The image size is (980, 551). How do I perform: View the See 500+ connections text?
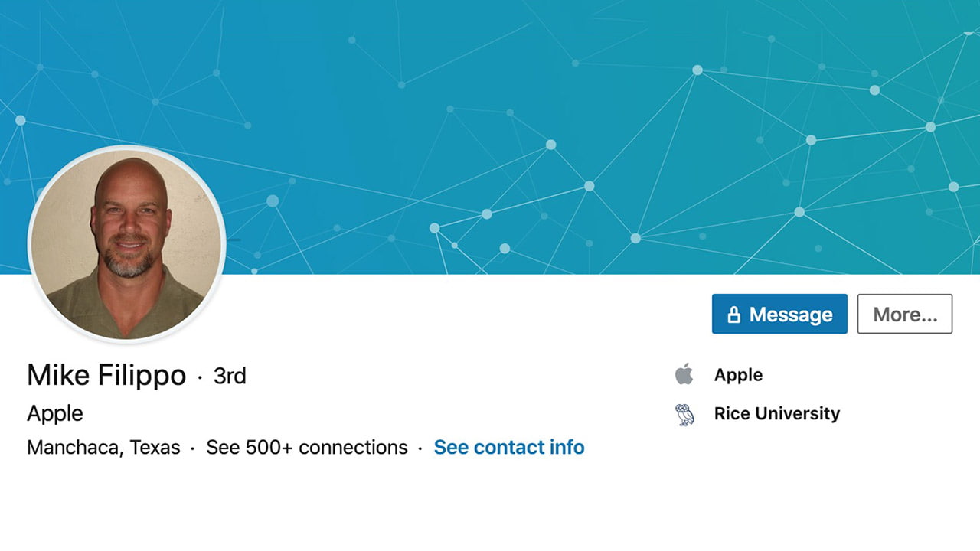(307, 447)
